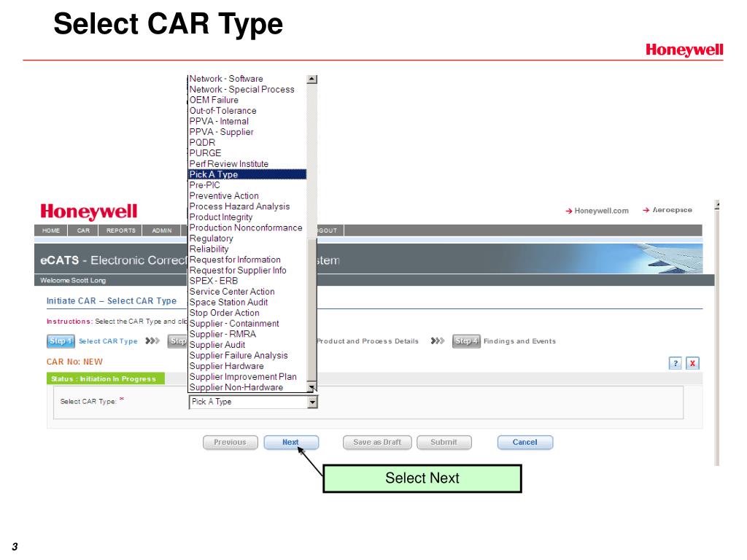
Task: Select highlighted 'Pick A Type' list entry
Action: 247,175
